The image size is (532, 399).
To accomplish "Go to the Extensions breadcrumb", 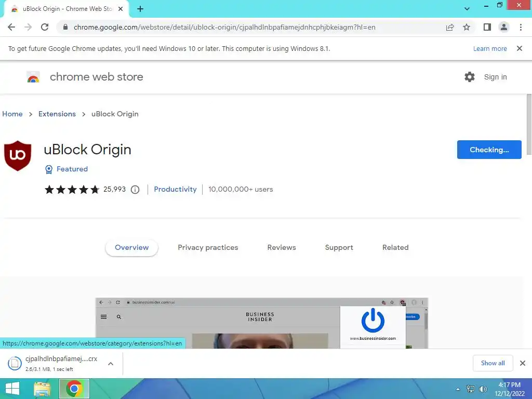I will [x=57, y=114].
